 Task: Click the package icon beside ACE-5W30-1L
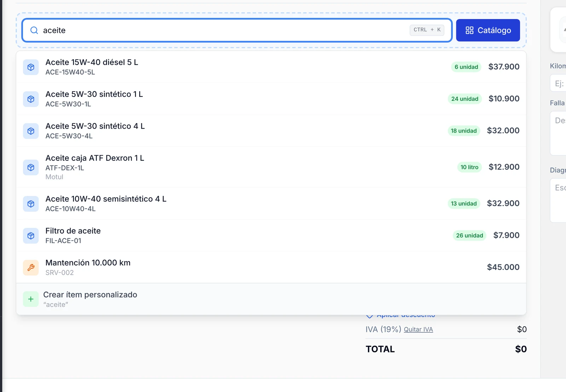point(31,99)
